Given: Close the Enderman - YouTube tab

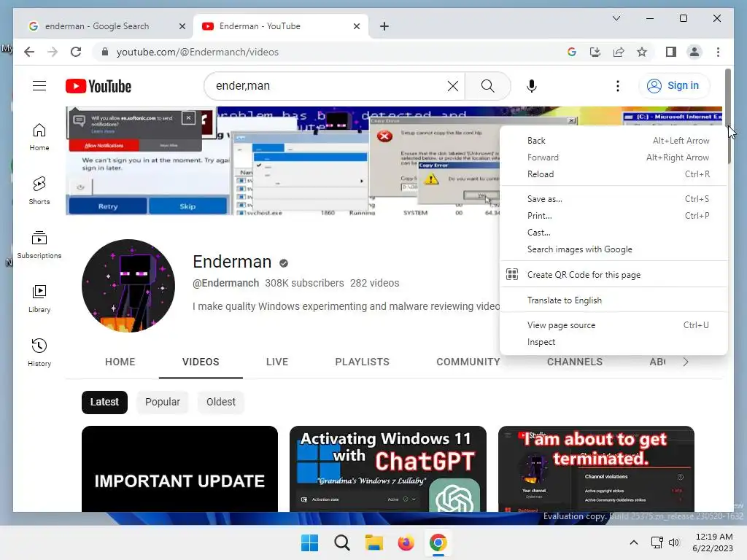Looking at the screenshot, I should tap(356, 26).
